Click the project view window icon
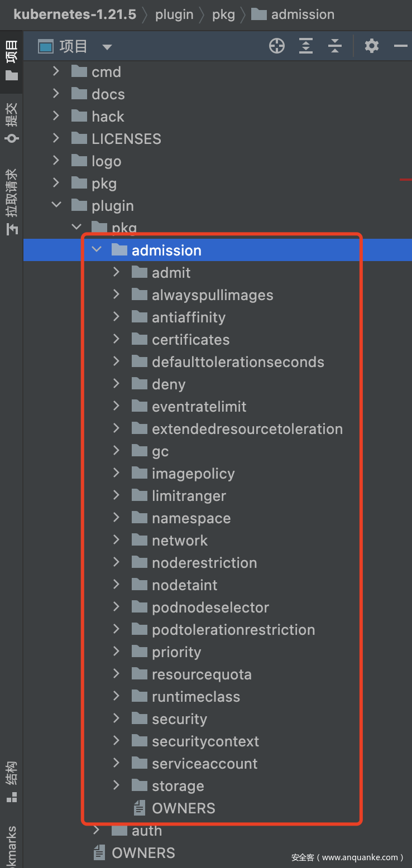The image size is (412, 868). pos(46,46)
